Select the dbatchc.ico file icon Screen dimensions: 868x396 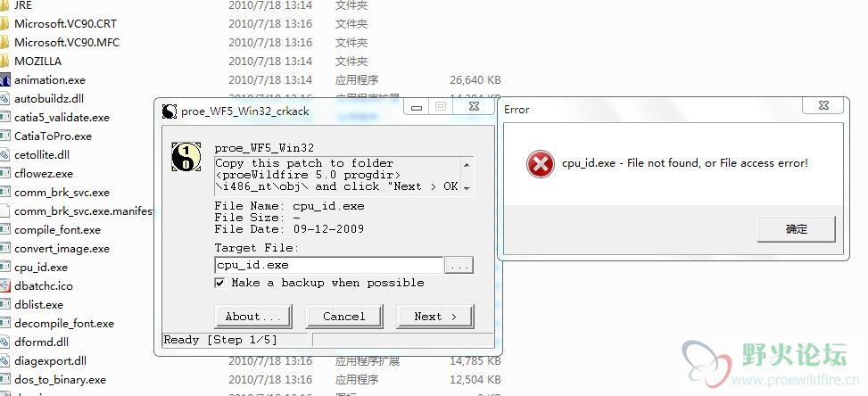click(5, 286)
